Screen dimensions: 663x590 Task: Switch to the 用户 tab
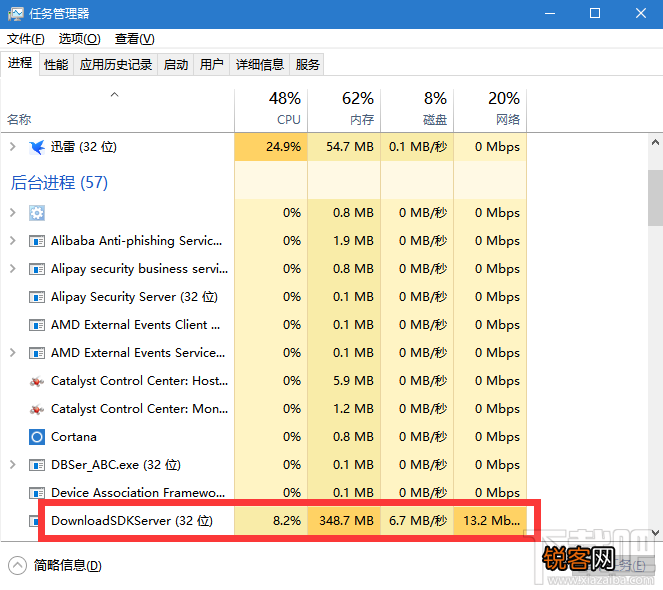pyautogui.click(x=211, y=65)
